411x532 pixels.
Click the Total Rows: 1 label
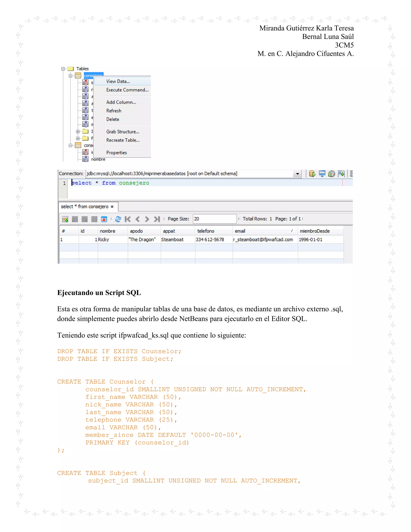point(257,219)
